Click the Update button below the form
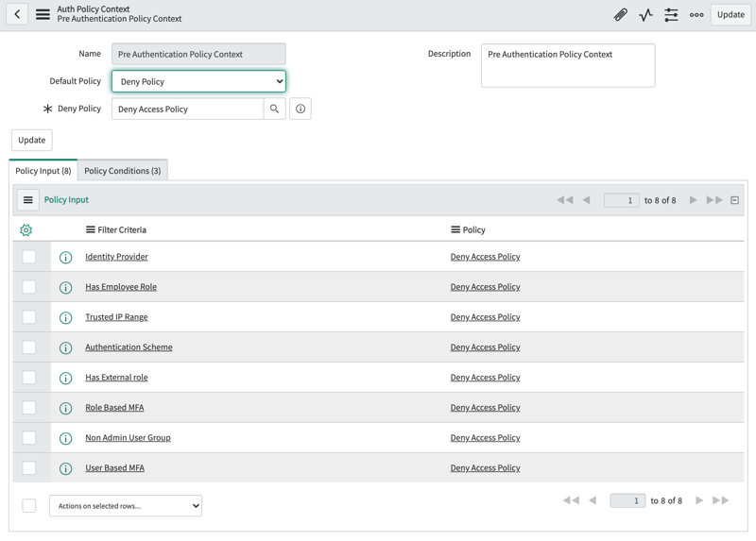756x541 pixels. point(32,140)
